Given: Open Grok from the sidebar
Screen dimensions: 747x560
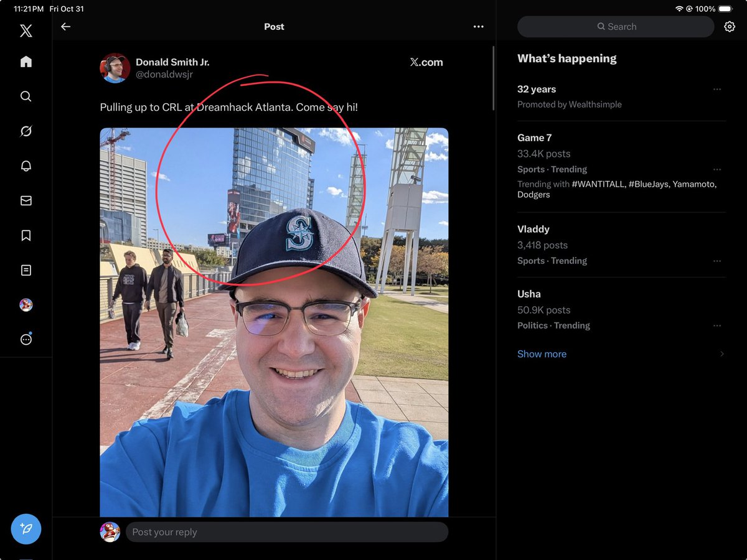Looking at the screenshot, I should point(26,131).
